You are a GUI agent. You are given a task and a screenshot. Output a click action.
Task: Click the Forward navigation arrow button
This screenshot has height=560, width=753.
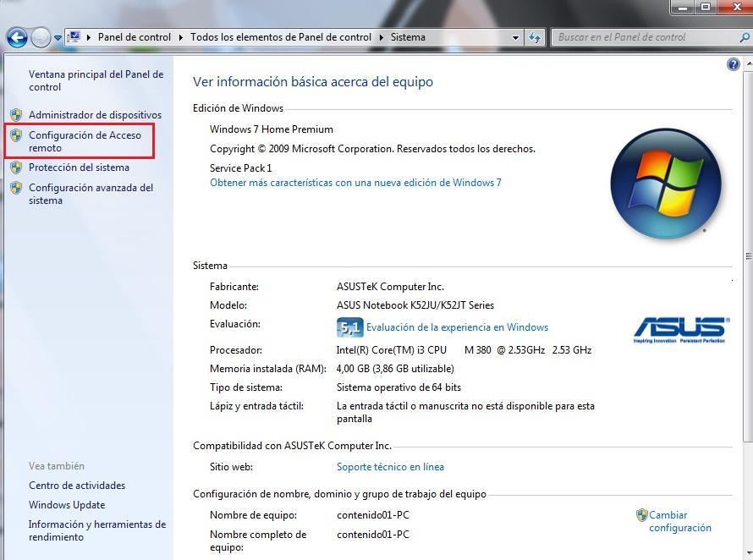pos(41,37)
